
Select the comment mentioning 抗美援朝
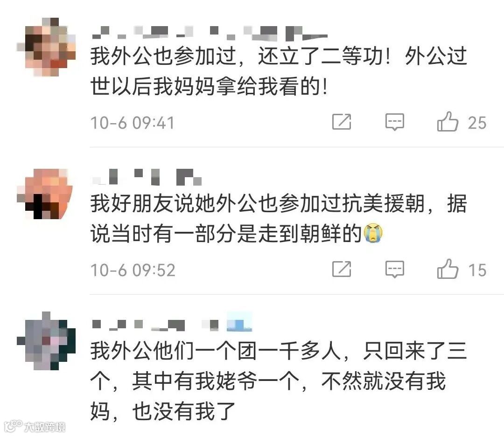coord(278,218)
